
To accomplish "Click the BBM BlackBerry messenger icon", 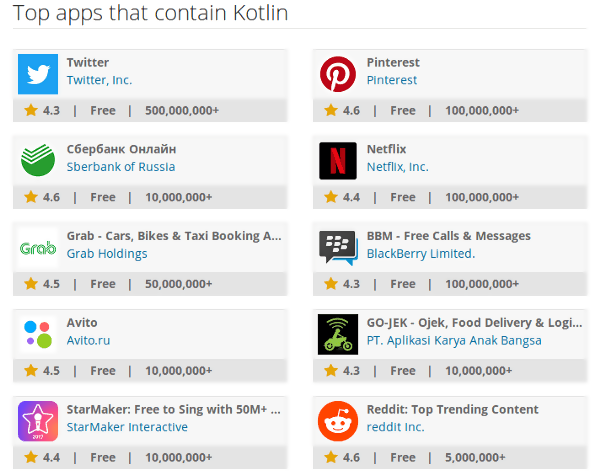I will [x=338, y=247].
